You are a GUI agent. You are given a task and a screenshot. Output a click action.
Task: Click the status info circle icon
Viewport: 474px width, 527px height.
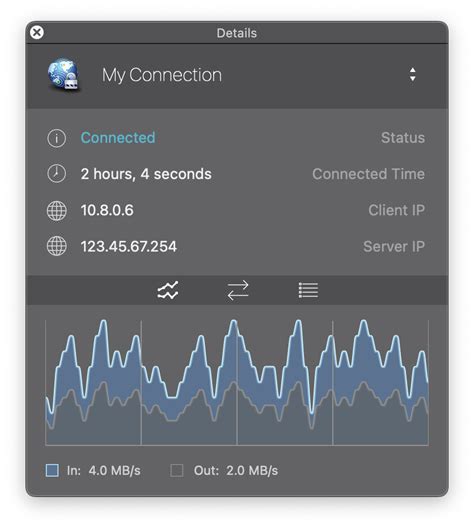point(56,138)
